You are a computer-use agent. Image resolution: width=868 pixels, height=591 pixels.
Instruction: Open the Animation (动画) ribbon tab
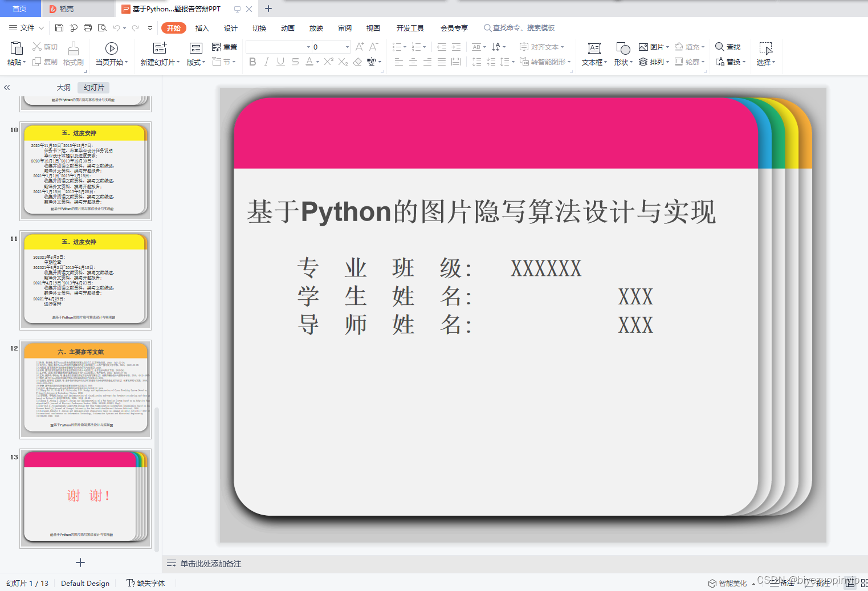pyautogui.click(x=288, y=28)
